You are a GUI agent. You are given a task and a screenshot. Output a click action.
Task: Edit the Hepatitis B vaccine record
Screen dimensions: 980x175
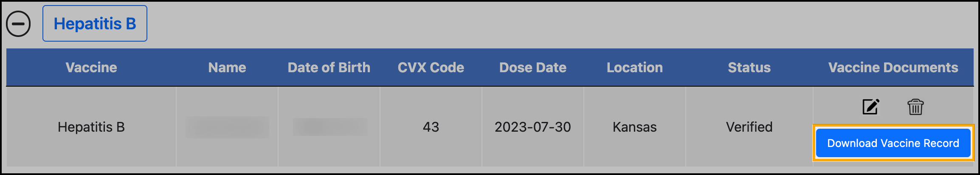pos(870,107)
